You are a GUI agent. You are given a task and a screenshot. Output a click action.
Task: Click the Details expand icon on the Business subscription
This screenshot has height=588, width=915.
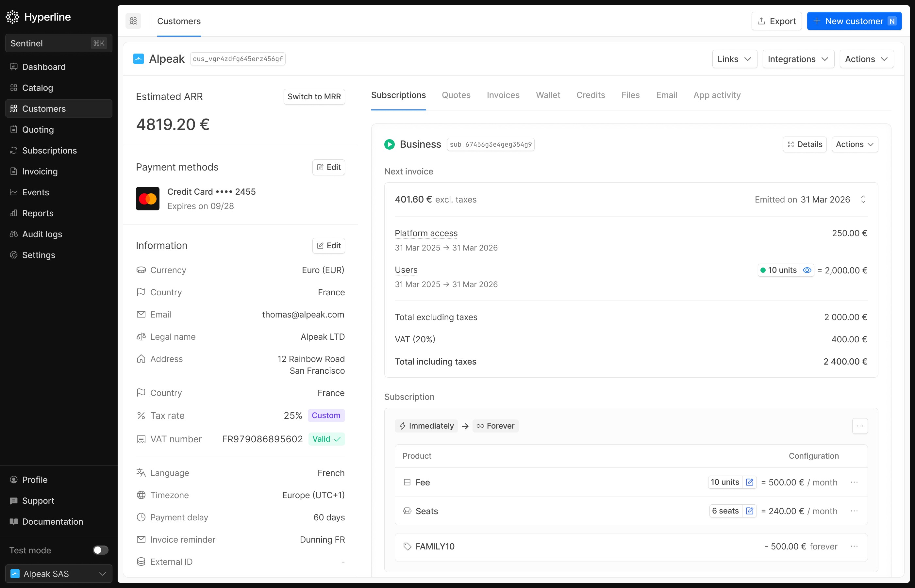tap(790, 144)
